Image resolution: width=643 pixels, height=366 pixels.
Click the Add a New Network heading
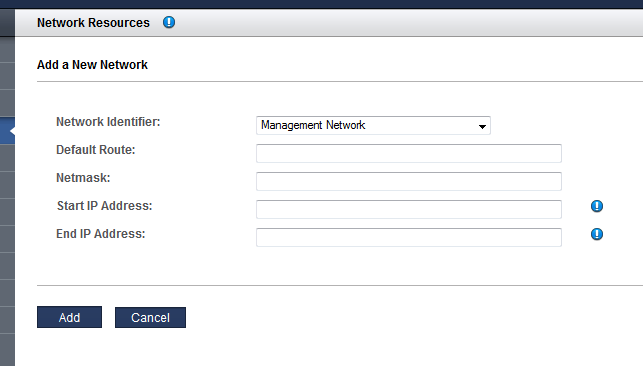(x=92, y=65)
